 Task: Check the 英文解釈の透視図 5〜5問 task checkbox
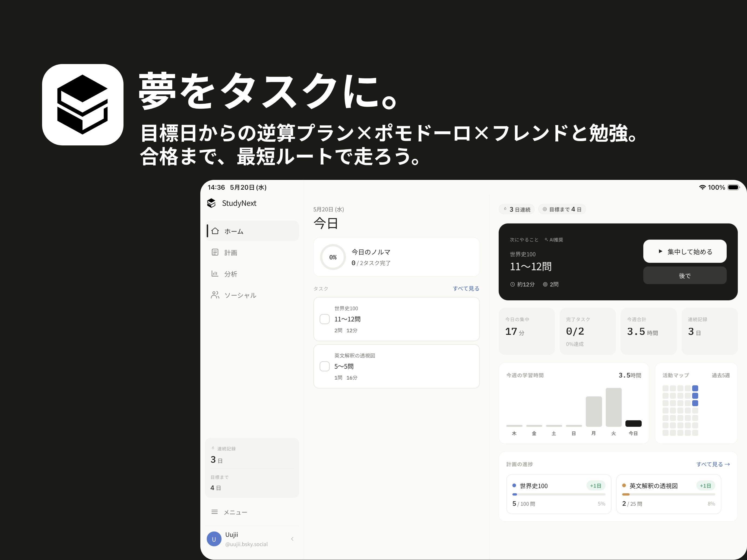(x=325, y=366)
